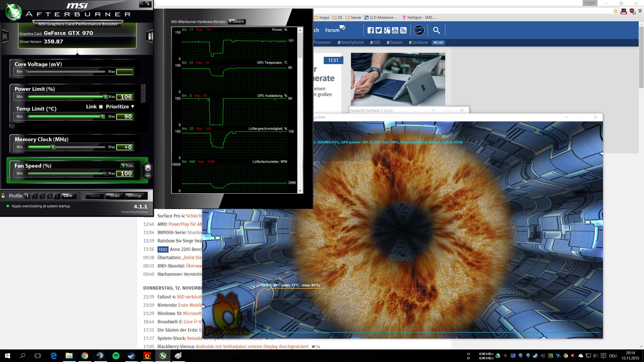Open the HotSpot - SMS bookmark

[419, 18]
